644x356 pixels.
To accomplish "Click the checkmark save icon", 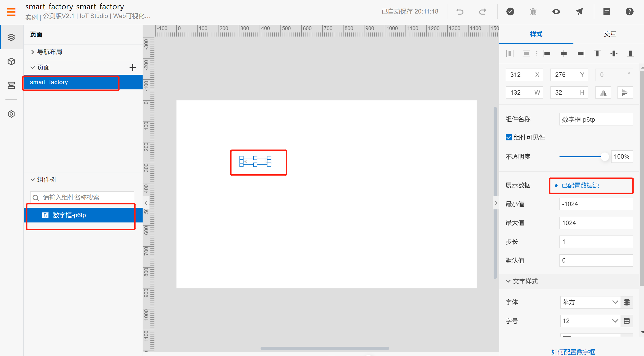I will (510, 12).
